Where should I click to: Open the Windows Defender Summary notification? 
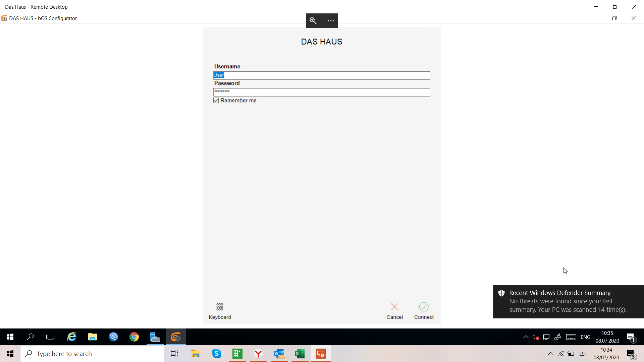(x=568, y=301)
